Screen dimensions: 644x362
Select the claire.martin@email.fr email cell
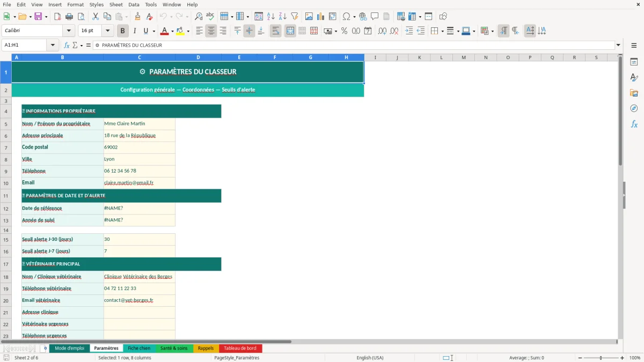[x=139, y=183]
